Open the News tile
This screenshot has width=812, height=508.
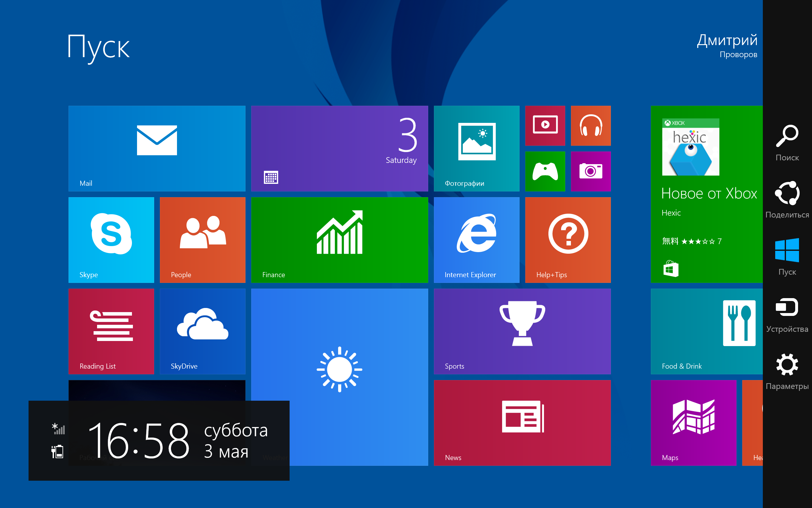(x=522, y=423)
